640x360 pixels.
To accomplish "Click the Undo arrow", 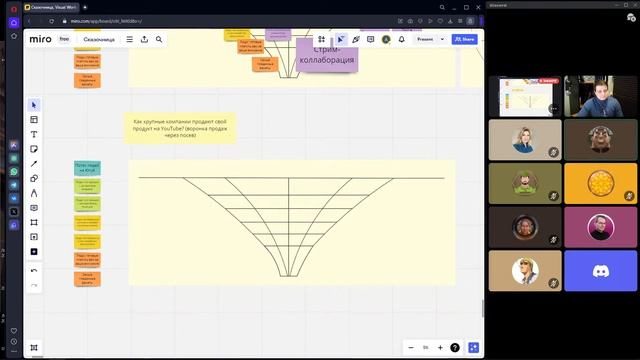I will (34, 271).
